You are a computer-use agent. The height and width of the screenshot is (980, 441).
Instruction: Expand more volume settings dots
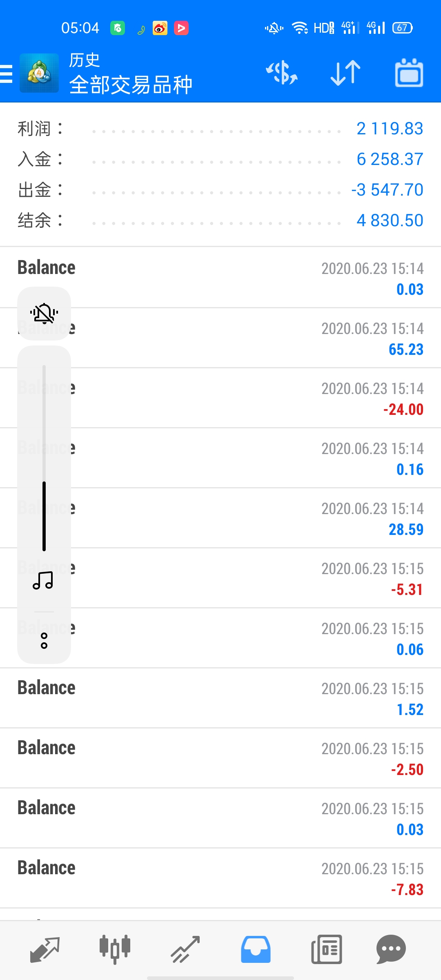[44, 641]
